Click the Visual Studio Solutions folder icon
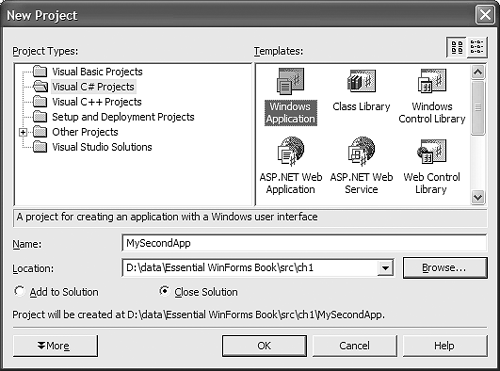Viewport: 500px width, 371px height. coord(40,147)
